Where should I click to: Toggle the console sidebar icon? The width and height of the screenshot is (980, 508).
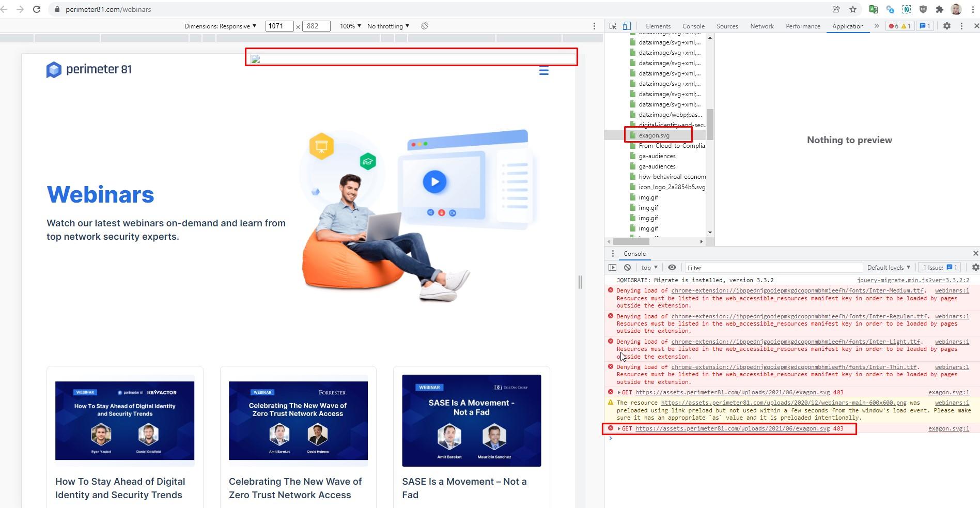[612, 267]
